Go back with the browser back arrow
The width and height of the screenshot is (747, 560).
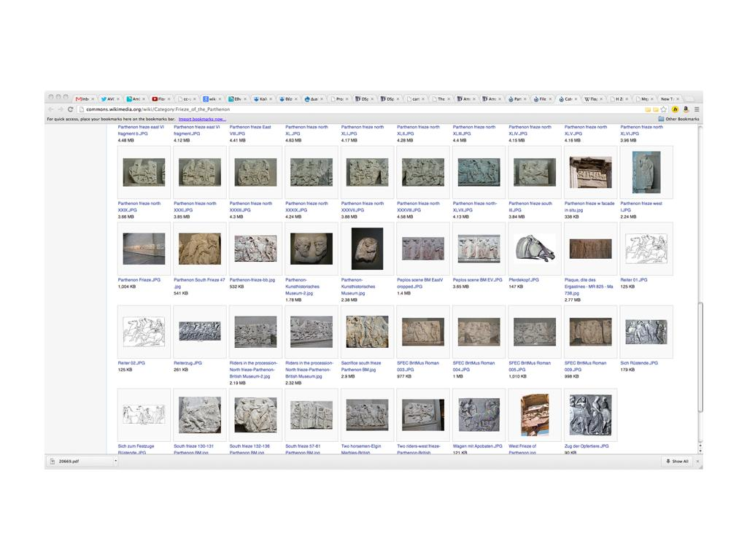point(51,109)
